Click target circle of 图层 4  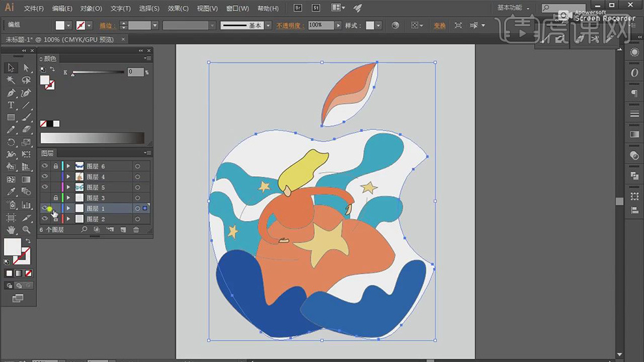pyautogui.click(x=138, y=177)
